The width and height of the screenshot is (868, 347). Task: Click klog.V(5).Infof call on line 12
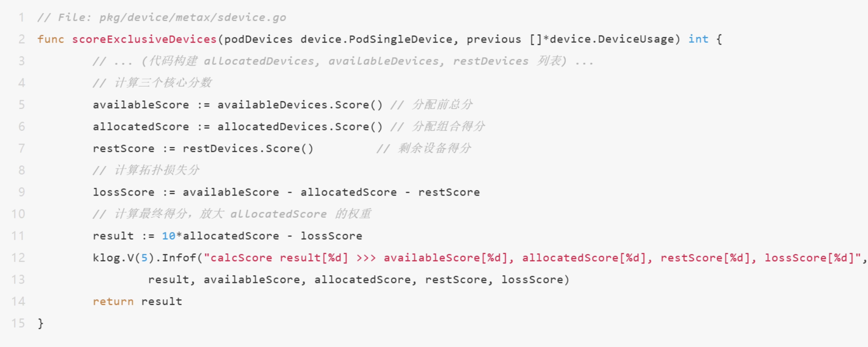[x=147, y=258]
